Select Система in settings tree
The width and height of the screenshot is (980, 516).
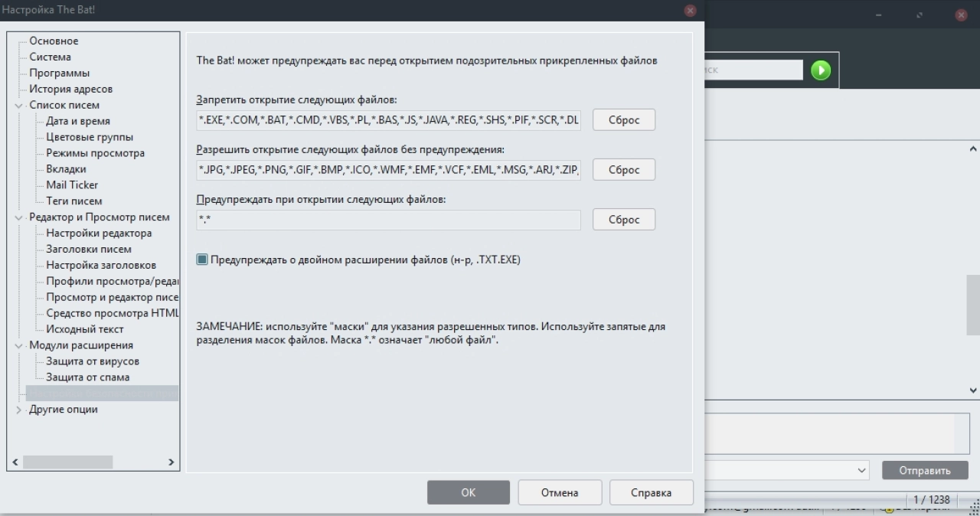pyautogui.click(x=50, y=57)
